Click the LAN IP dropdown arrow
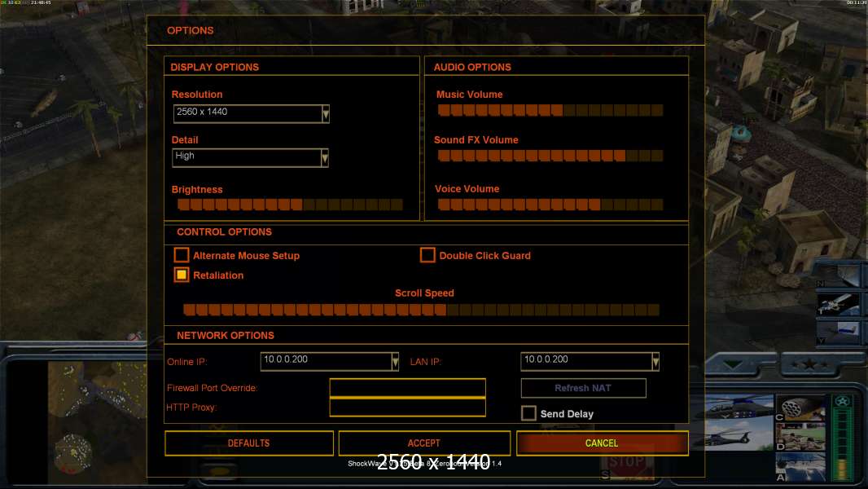 coord(655,362)
